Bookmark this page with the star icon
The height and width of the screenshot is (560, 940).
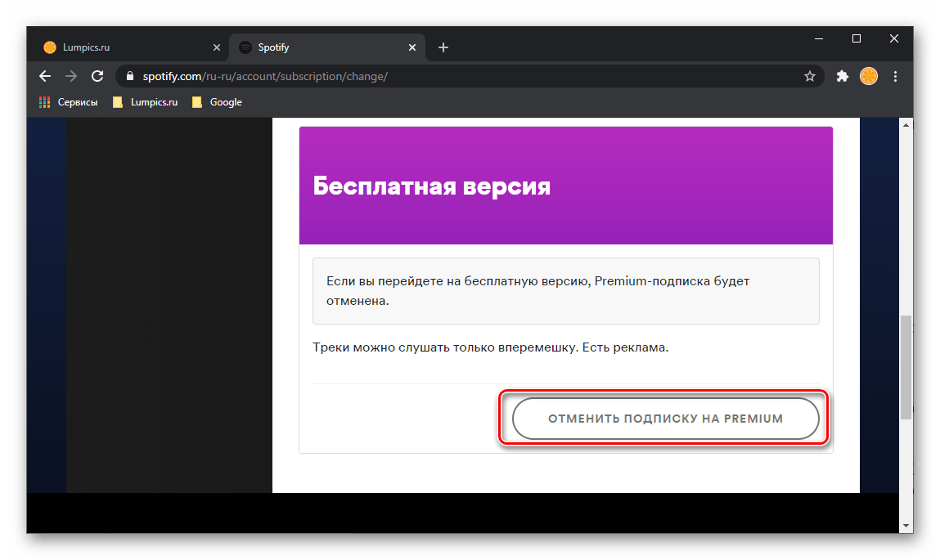click(x=810, y=76)
